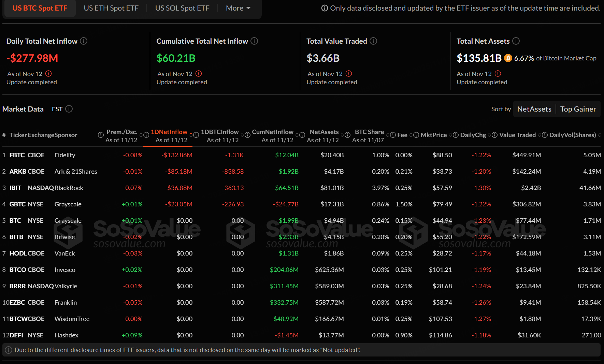The height and width of the screenshot is (364, 604).
Task: Sort table by NetAssets button
Action: pos(534,109)
